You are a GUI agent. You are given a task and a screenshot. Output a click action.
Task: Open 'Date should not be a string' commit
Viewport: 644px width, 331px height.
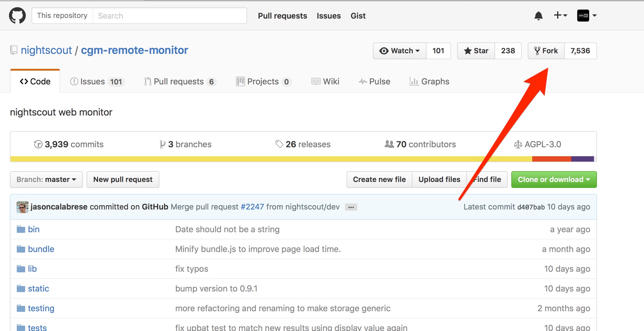227,229
